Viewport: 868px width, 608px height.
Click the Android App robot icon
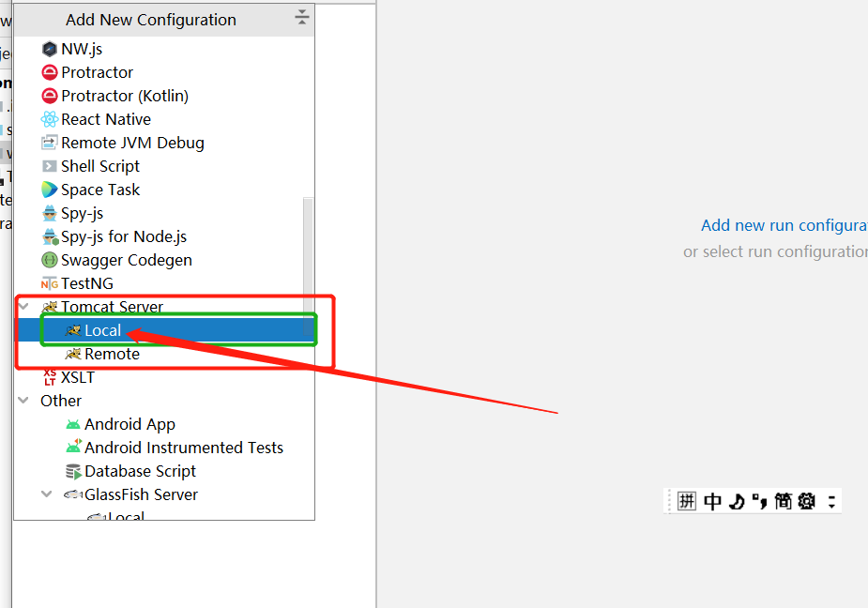(x=73, y=425)
